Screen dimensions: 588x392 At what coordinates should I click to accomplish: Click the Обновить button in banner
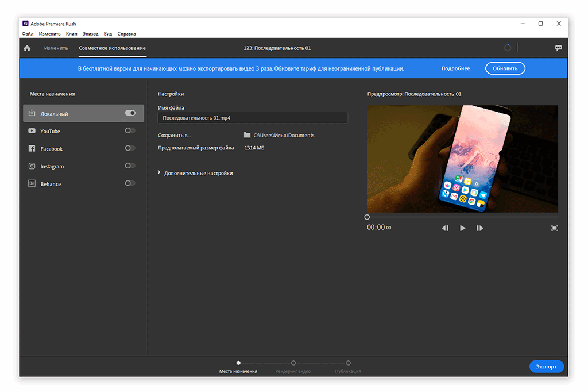point(505,68)
